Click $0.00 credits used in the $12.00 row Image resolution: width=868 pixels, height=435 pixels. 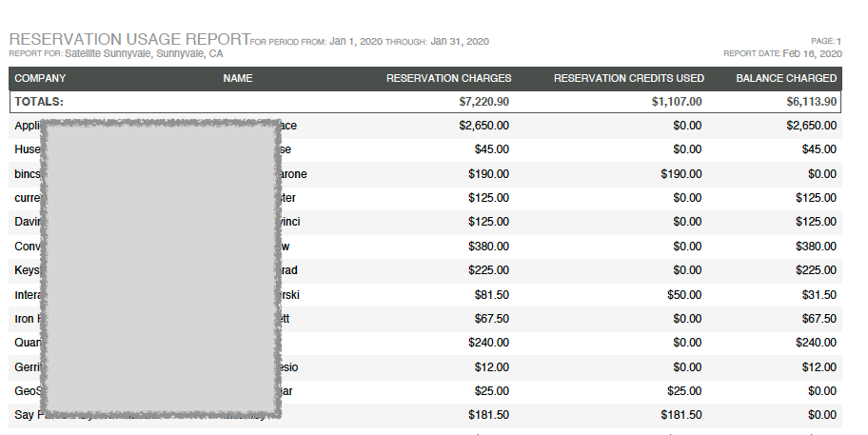tap(687, 366)
